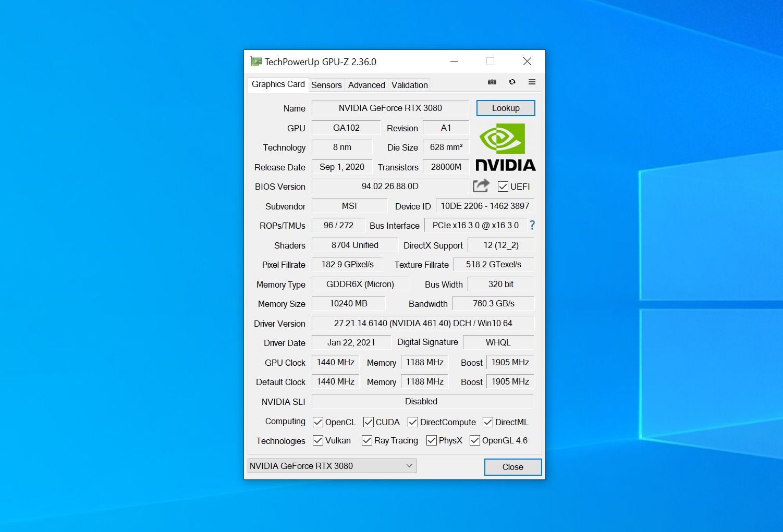This screenshot has height=532, width=783.
Task: Toggle the UEFI checkbox
Action: coord(503,187)
